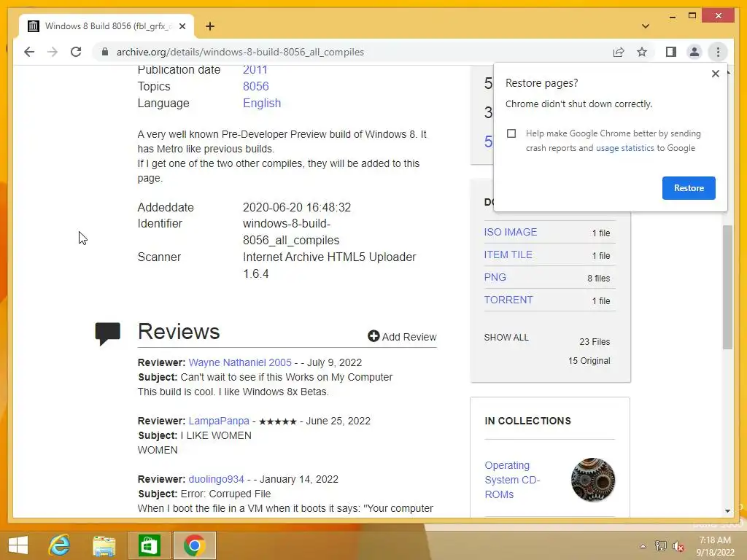Open the Operating System CD-ROMs collection
This screenshot has width=747, height=560.
click(x=512, y=480)
